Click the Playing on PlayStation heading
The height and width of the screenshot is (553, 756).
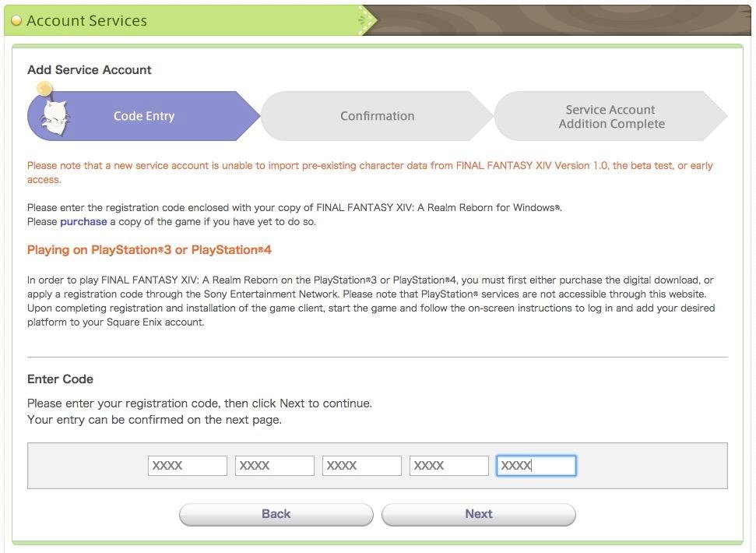(149, 250)
